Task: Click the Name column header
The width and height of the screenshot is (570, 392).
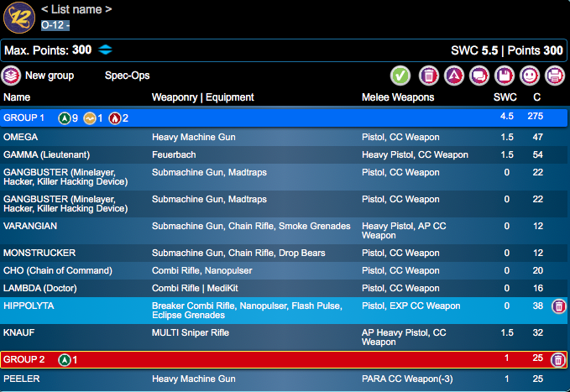Action: point(17,97)
